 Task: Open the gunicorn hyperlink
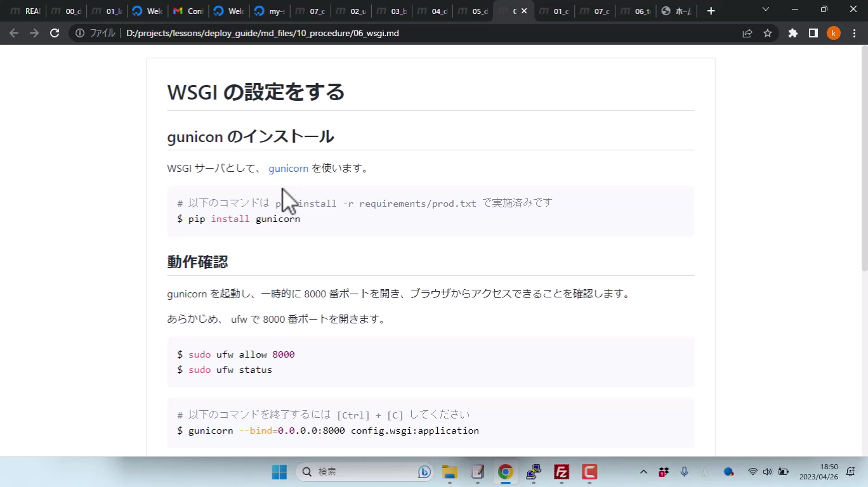(x=288, y=168)
